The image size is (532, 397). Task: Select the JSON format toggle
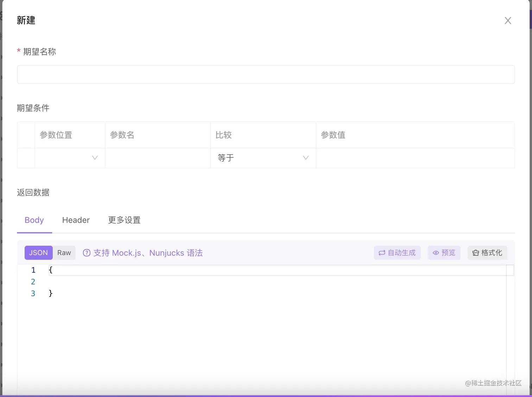tap(38, 253)
